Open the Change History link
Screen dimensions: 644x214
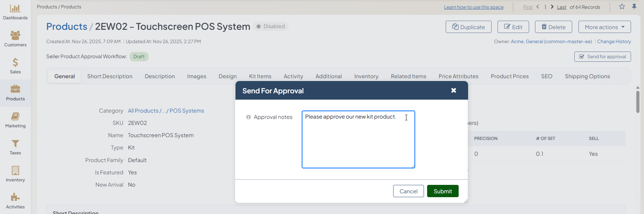[x=614, y=41]
